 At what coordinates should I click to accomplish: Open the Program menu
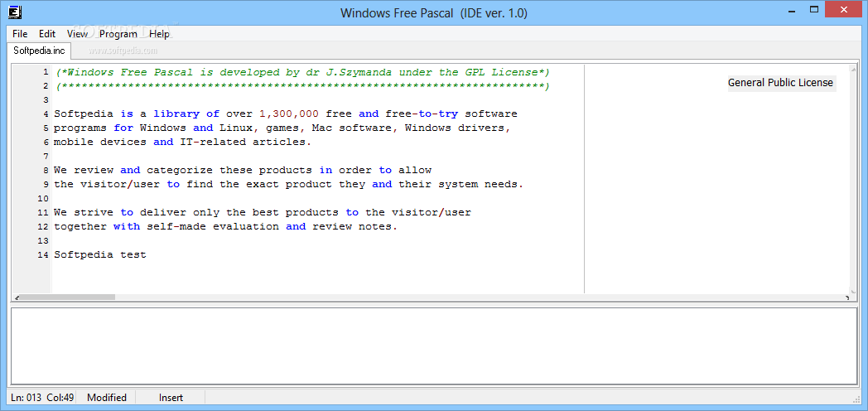click(118, 34)
